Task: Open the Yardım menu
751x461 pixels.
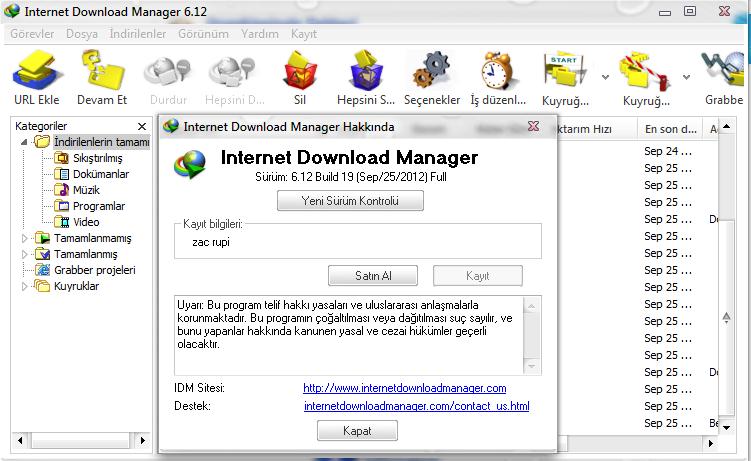Action: pyautogui.click(x=260, y=34)
